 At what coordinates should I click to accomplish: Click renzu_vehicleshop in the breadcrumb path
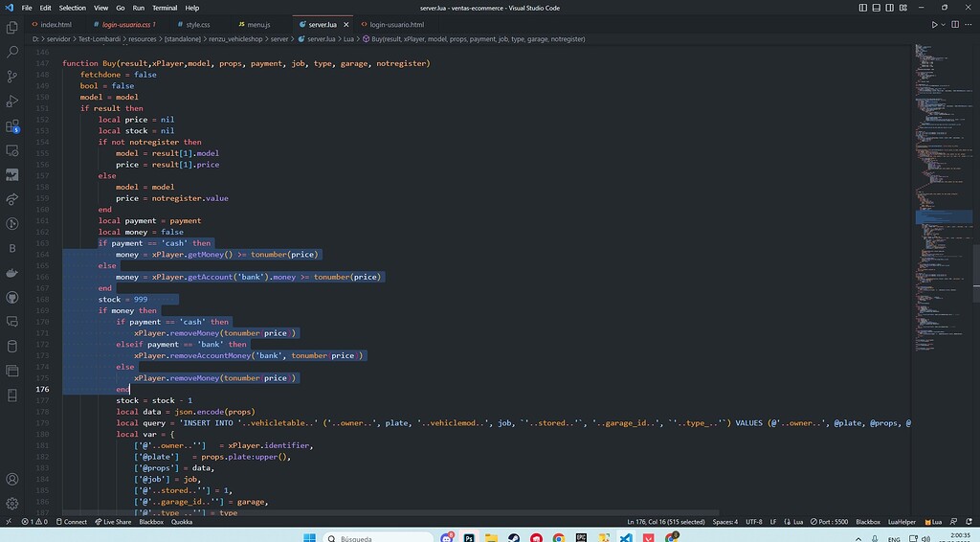[x=234, y=39]
